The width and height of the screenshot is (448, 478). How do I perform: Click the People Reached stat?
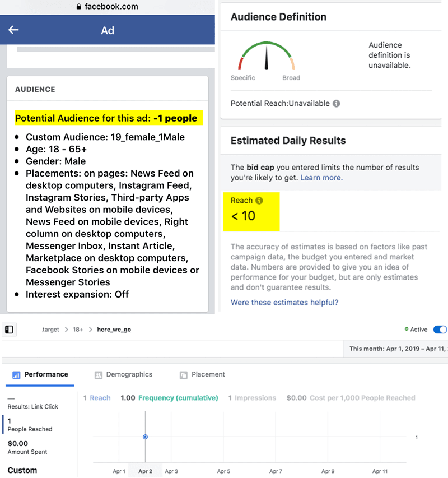tap(30, 425)
